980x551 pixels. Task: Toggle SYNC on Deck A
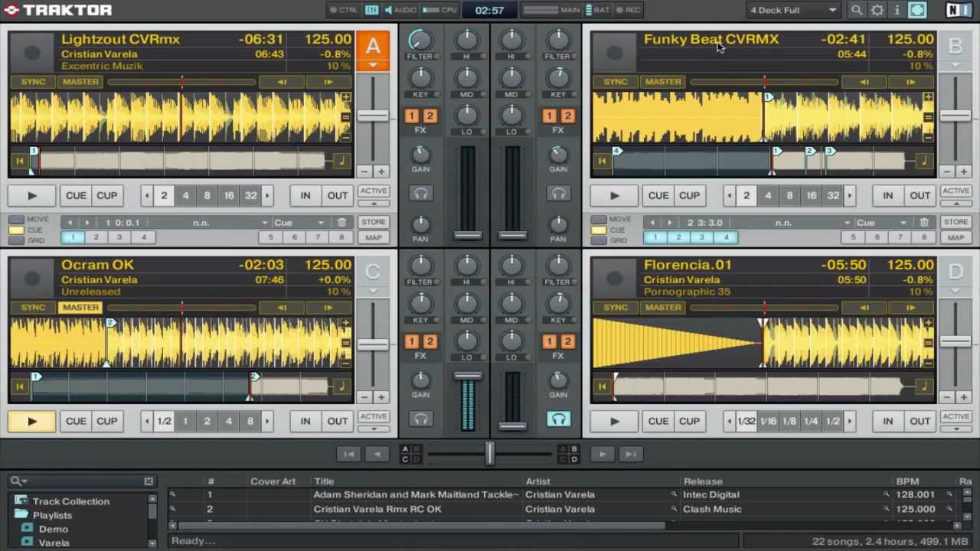click(x=33, y=82)
